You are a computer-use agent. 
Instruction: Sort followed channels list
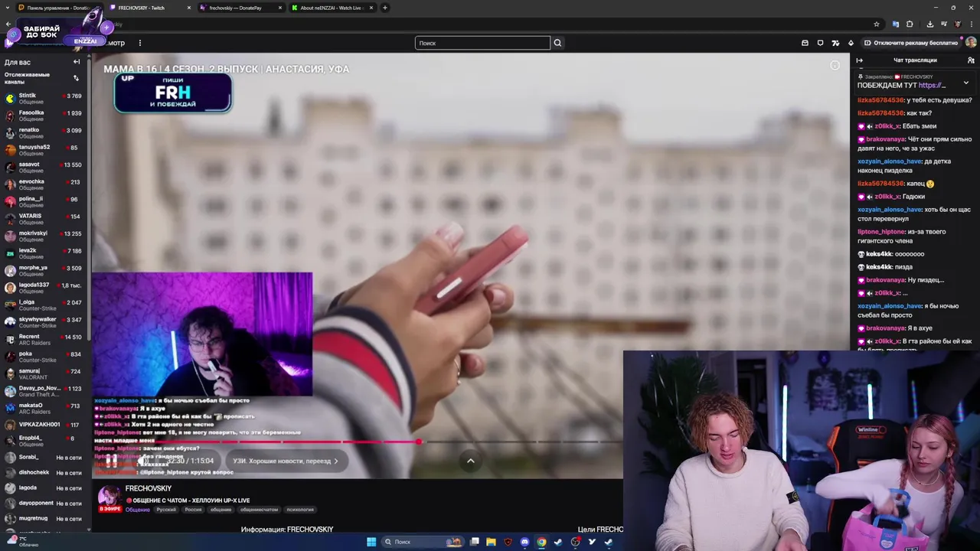click(x=76, y=78)
